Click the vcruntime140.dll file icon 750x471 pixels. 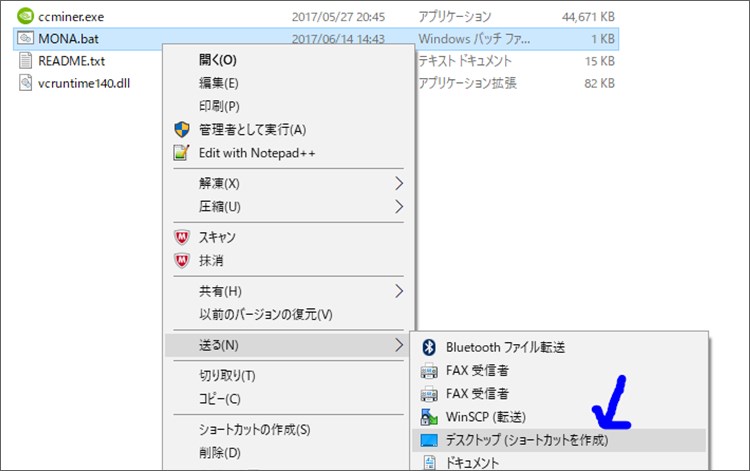[25, 83]
